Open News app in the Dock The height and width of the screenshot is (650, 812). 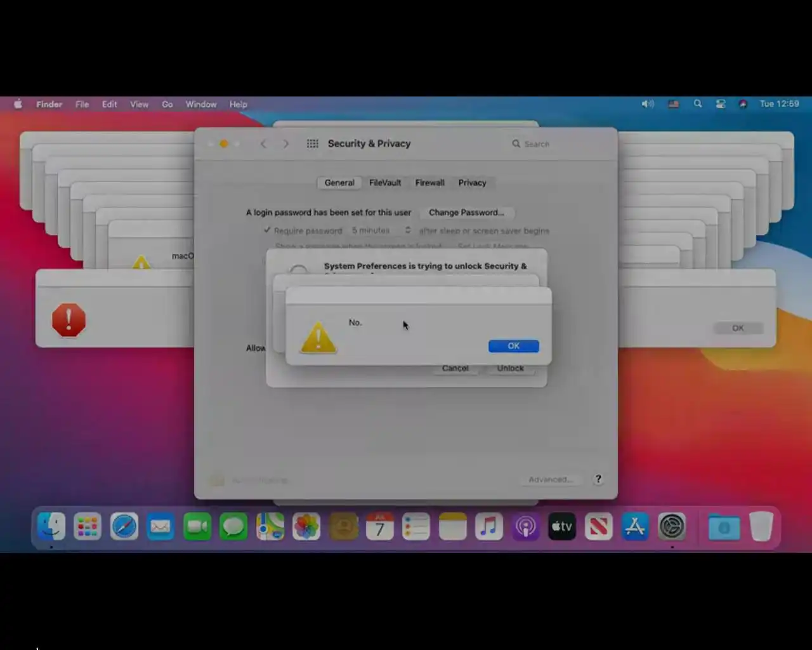(598, 526)
